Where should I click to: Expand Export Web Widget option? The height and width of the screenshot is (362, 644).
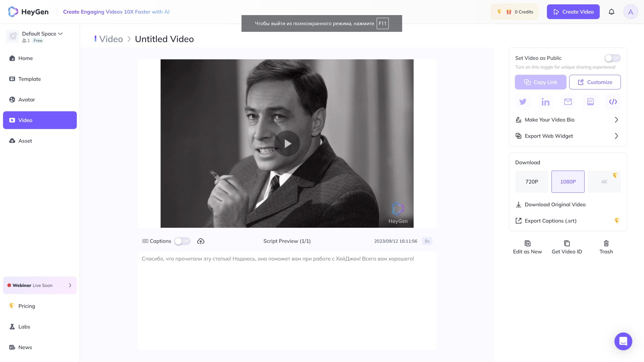pyautogui.click(x=568, y=136)
